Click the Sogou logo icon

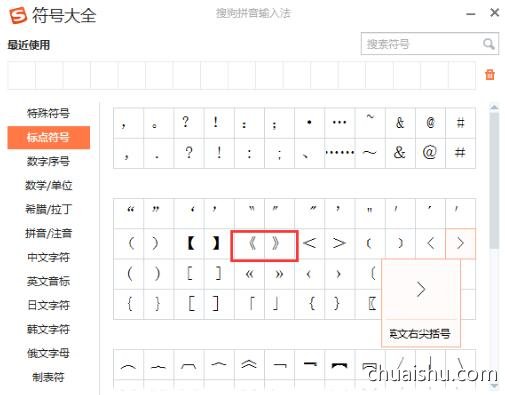(18, 16)
